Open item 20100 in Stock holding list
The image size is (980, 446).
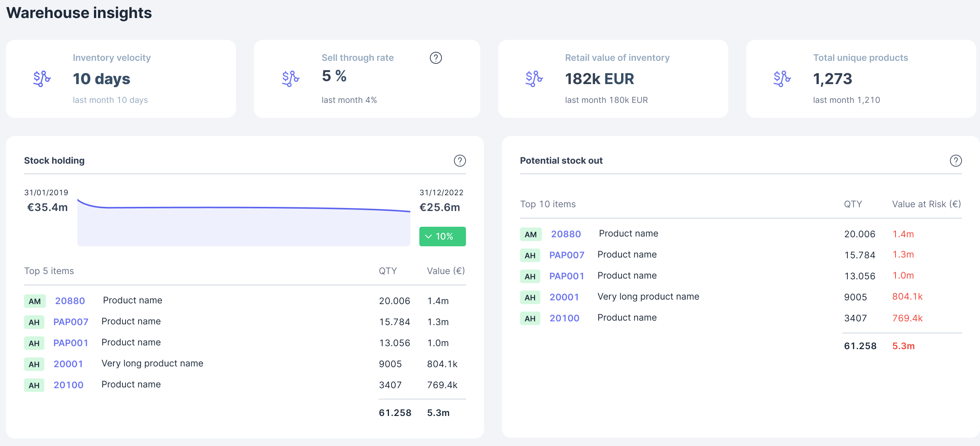(68, 385)
